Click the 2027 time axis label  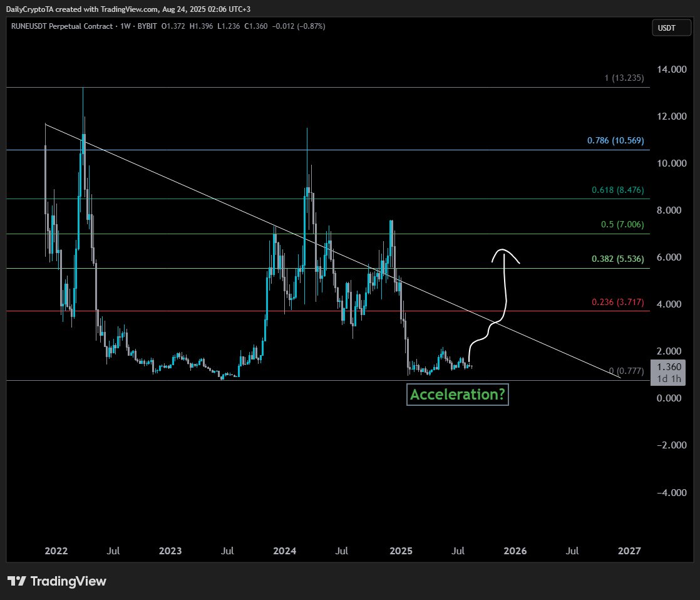click(629, 551)
